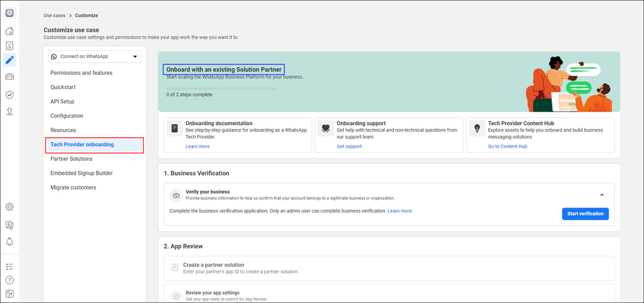Follow Learn more link in business verification text
644x303 pixels.
[x=400, y=211]
